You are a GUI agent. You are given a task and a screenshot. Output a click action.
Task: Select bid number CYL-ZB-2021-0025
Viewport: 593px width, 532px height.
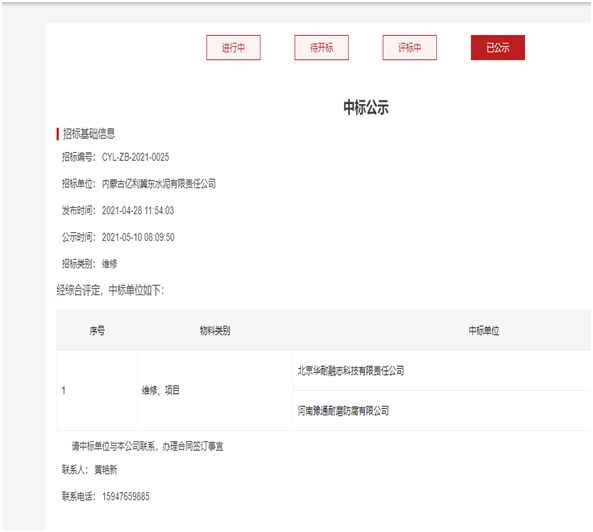click(x=135, y=157)
